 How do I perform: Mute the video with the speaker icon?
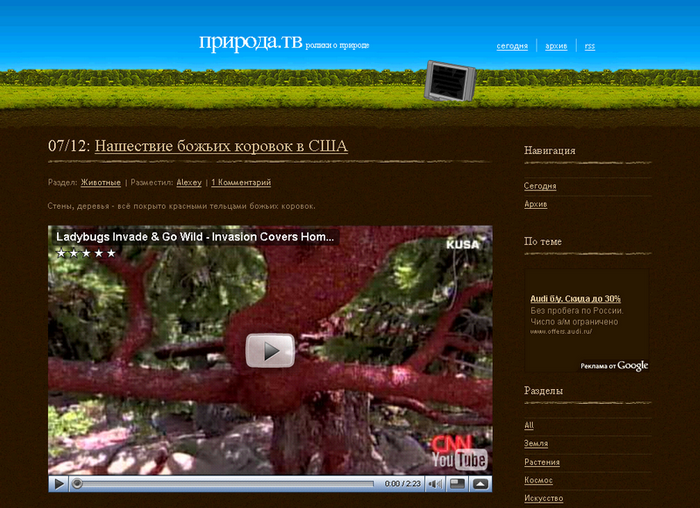click(x=435, y=484)
